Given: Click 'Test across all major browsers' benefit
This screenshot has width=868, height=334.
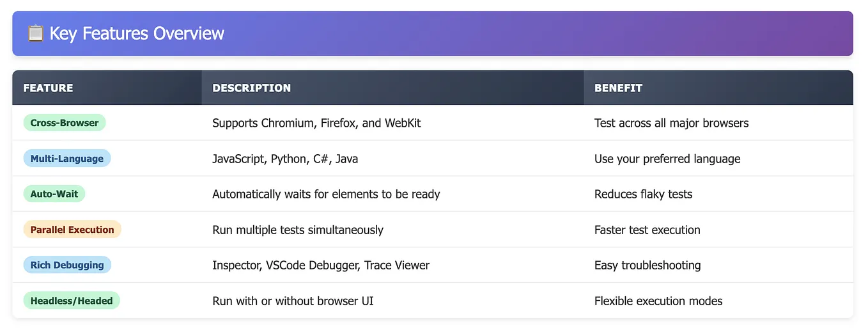Looking at the screenshot, I should click(x=671, y=123).
